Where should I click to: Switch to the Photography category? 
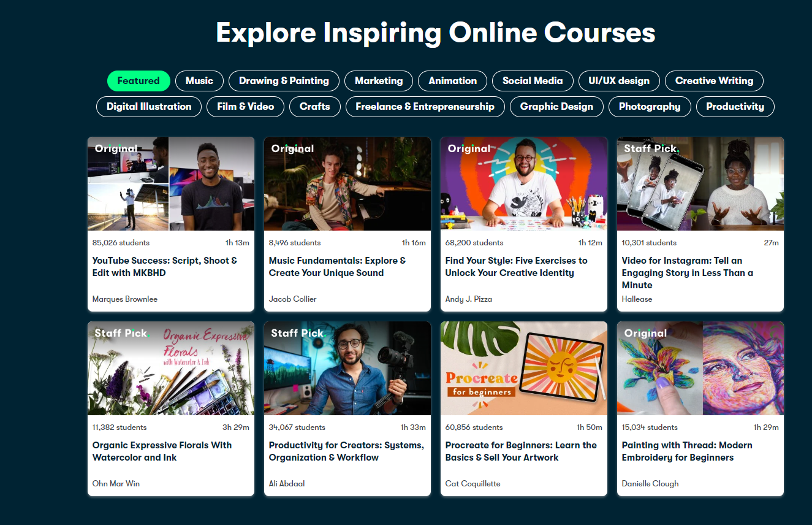tap(650, 107)
